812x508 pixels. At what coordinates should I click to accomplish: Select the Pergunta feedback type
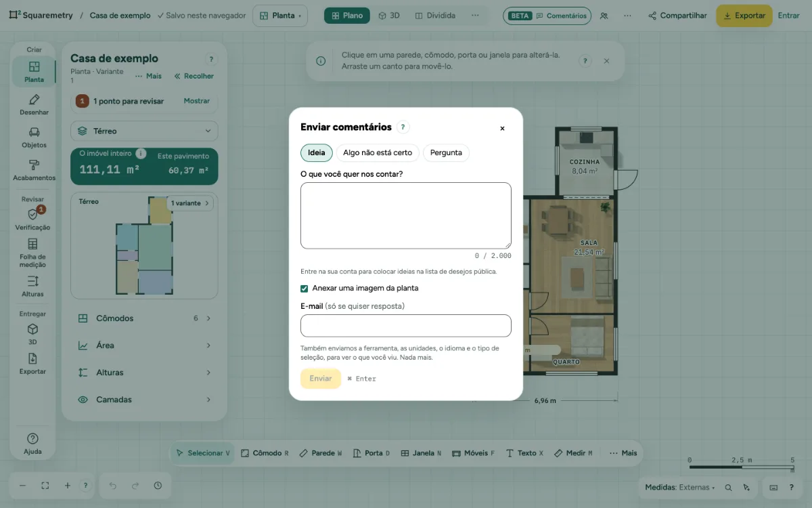(x=446, y=152)
